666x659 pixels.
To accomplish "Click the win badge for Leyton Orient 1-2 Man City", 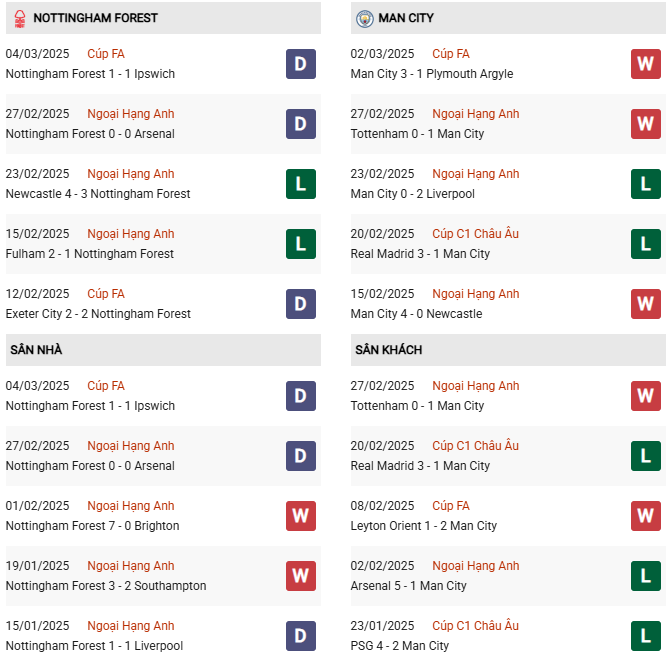I will 645,516.
